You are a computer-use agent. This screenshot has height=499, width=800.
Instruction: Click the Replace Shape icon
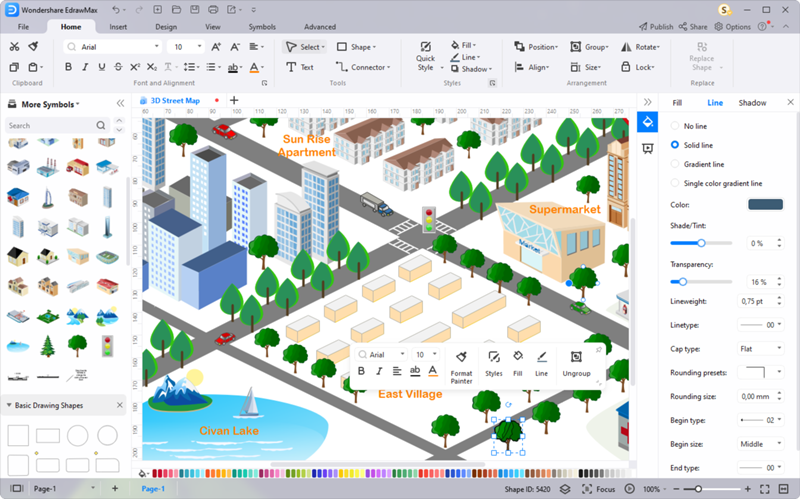coord(702,48)
